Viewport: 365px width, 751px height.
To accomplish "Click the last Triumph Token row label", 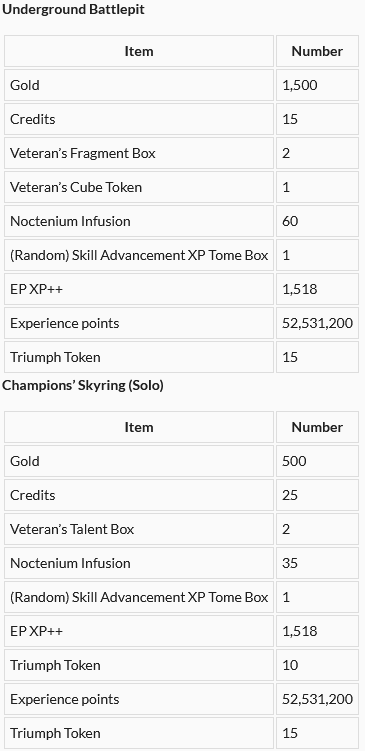I will pyautogui.click(x=55, y=733).
